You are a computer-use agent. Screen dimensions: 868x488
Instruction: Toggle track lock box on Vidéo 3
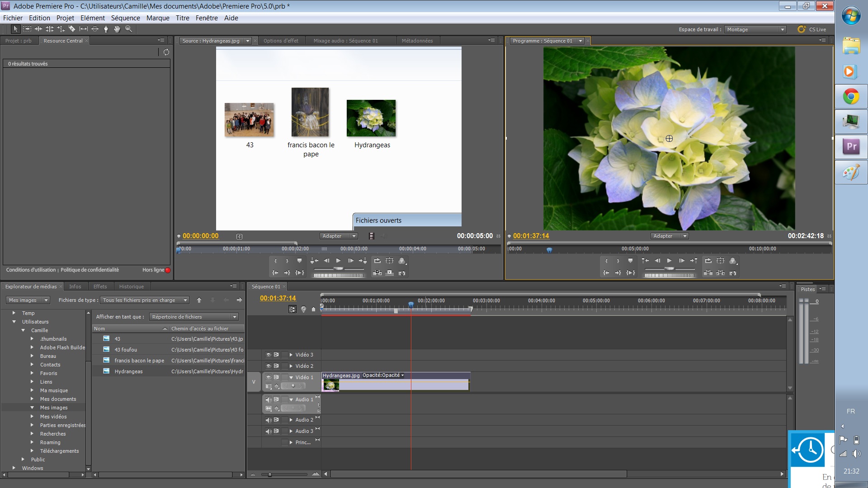(x=284, y=355)
